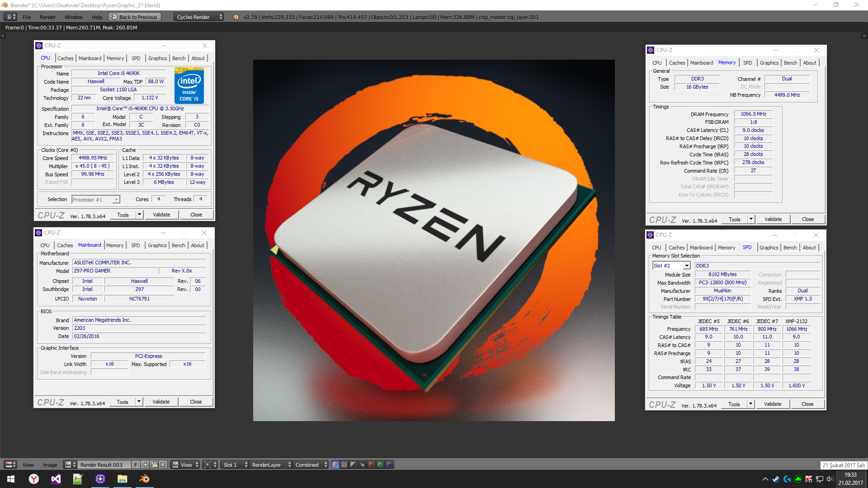Expand Tools arrow in CPU-Z Memory window
This screenshot has height=488, width=868.
click(751, 219)
